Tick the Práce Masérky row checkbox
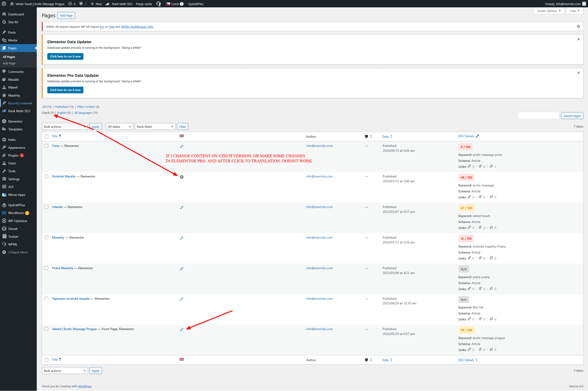Viewport: 588px width, 391px height. click(x=46, y=268)
